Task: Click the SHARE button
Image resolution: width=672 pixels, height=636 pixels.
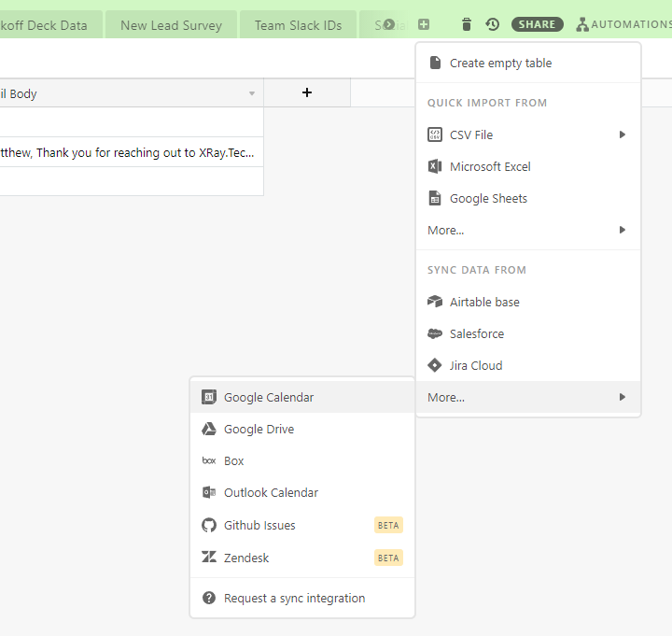Action: 537,24
